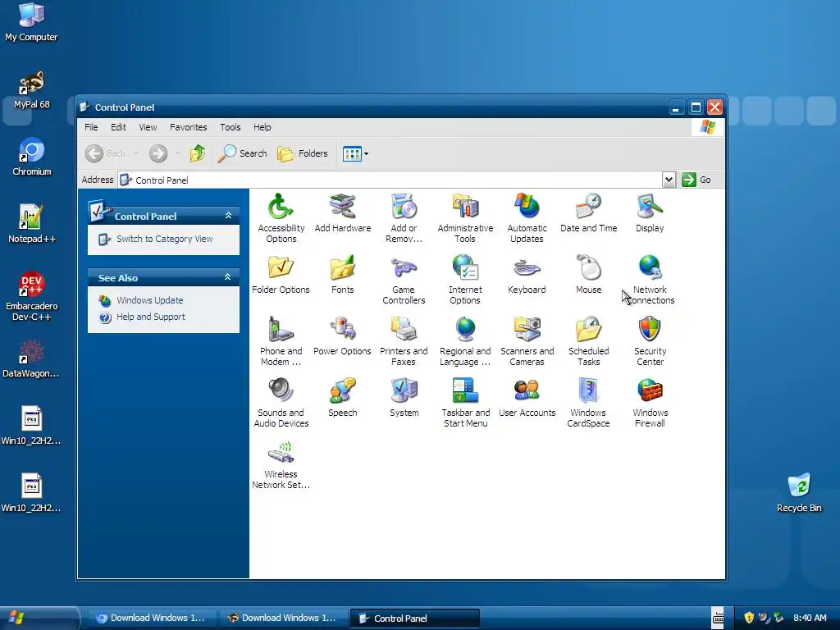Open Power Options icon
Screen dimensions: 840x630
[x=342, y=336]
